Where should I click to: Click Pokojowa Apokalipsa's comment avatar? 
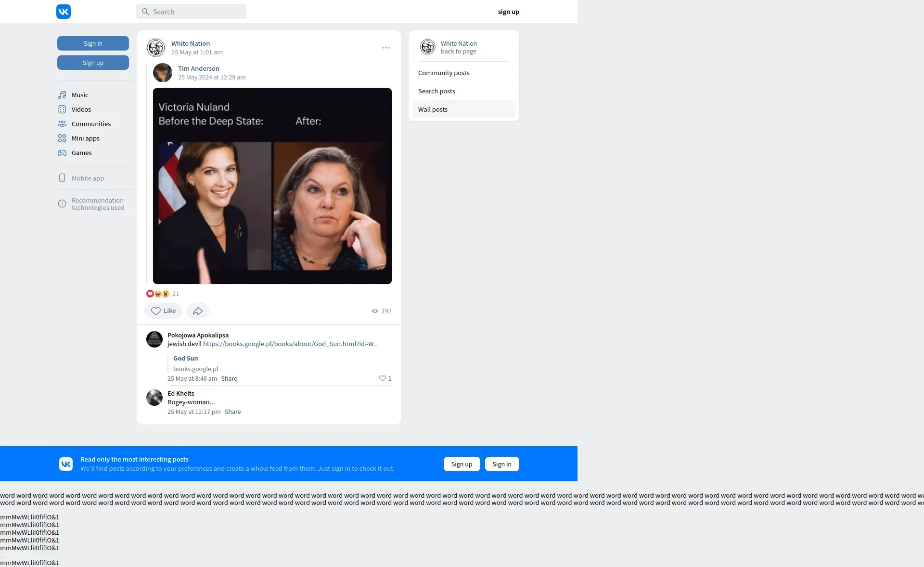154,339
